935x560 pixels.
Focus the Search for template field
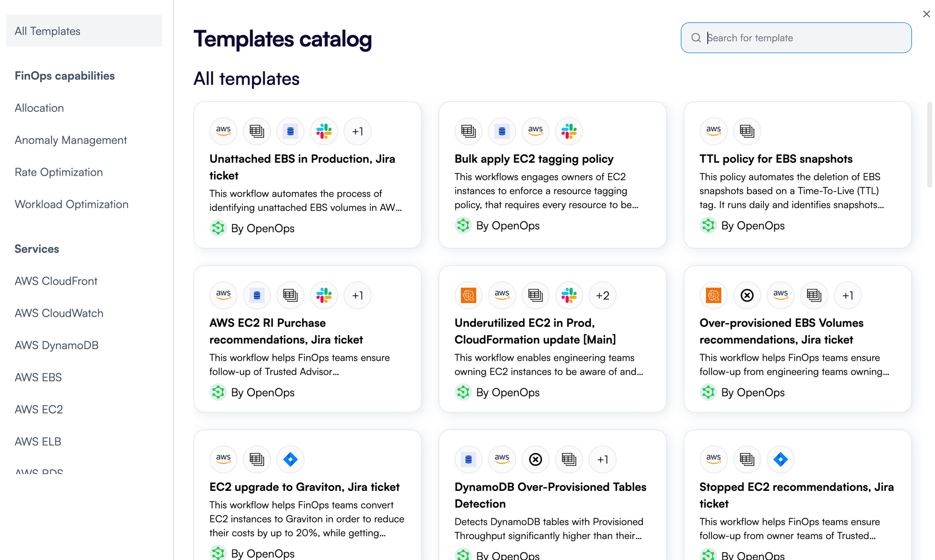coord(796,38)
